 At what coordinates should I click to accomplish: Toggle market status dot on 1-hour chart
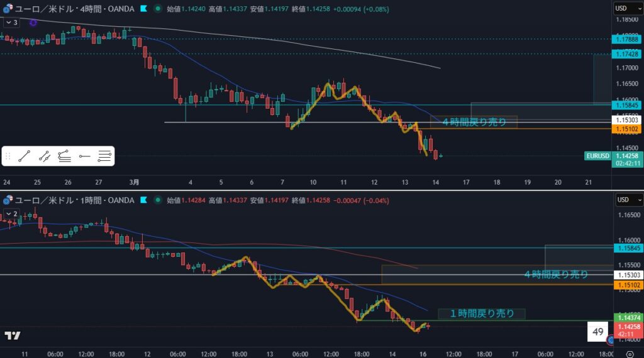[x=157, y=200]
